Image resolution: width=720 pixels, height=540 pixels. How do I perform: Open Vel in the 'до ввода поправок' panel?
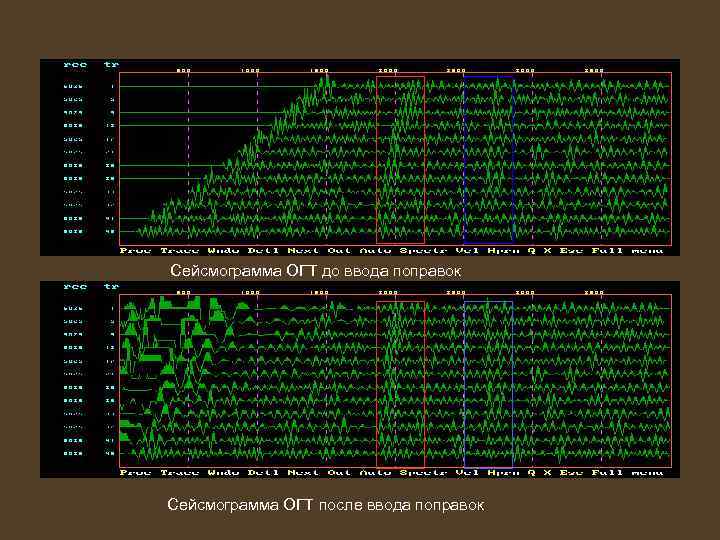tap(467, 250)
